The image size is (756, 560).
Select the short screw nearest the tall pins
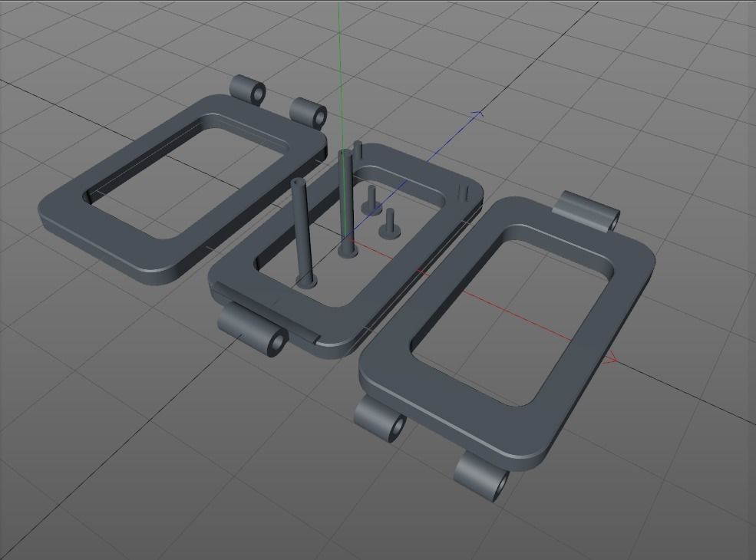371,201
